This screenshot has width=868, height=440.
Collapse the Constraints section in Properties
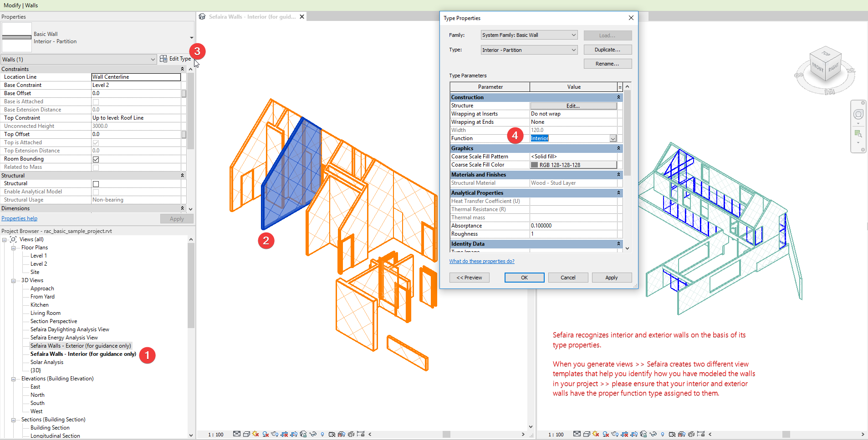click(182, 69)
